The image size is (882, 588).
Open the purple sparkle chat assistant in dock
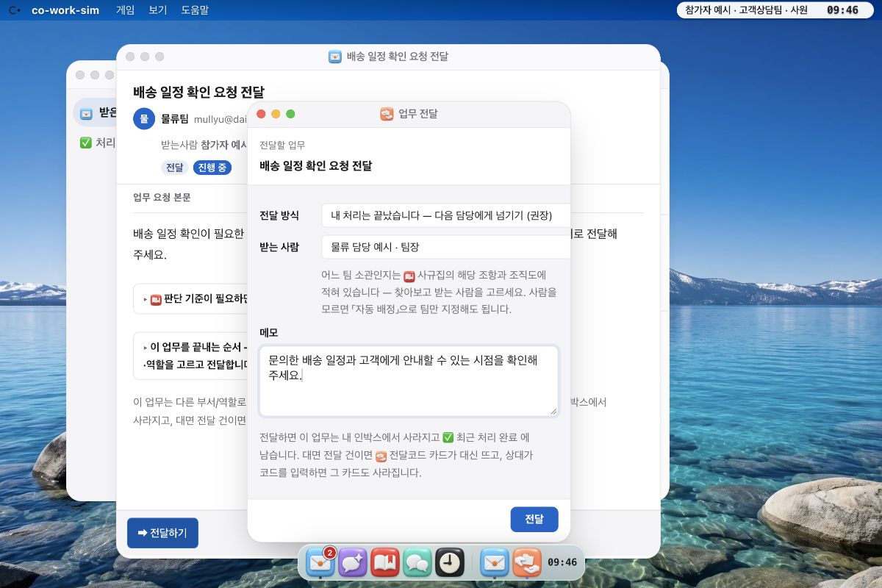[353, 563]
